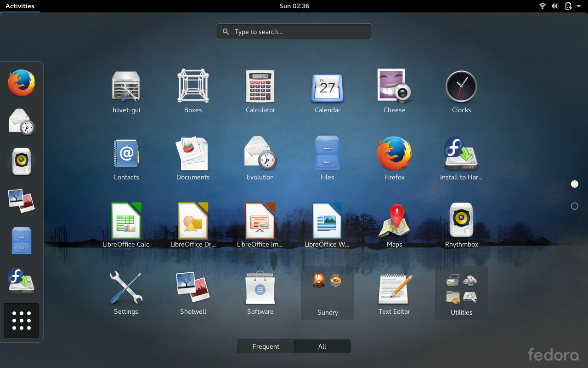Click Files cabinet icon in the dash
This screenshot has height=368, width=588.
point(22,241)
